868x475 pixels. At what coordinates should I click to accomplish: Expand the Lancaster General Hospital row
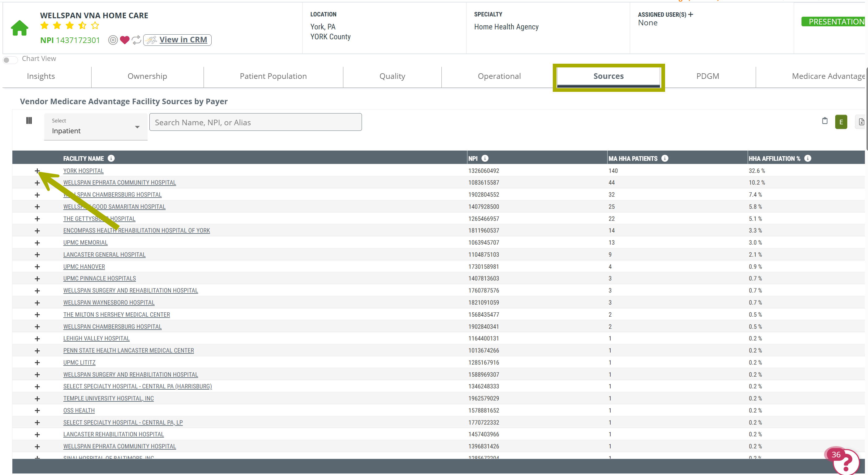(37, 255)
